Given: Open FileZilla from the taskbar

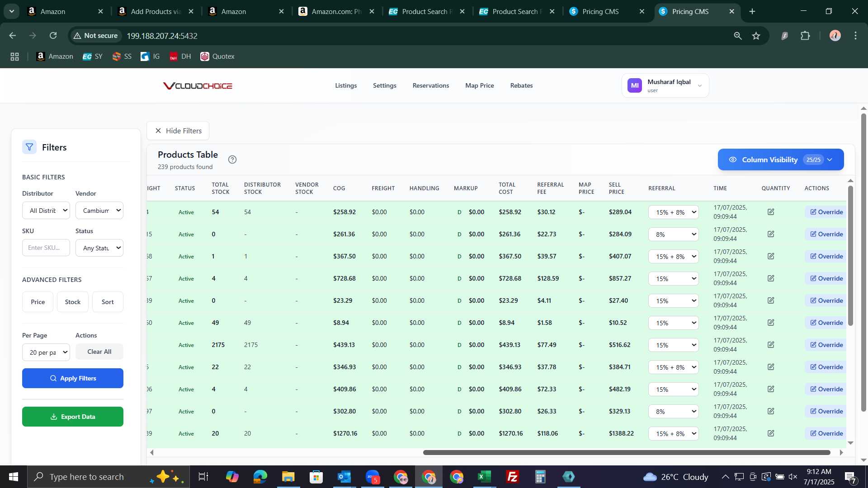Looking at the screenshot, I should (x=512, y=477).
